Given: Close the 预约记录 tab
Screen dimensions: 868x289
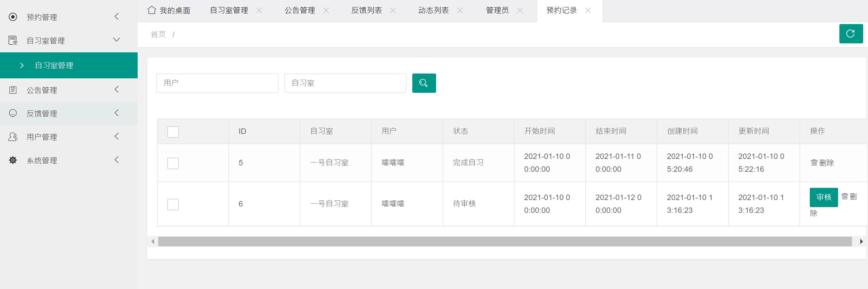Looking at the screenshot, I should 588,10.
